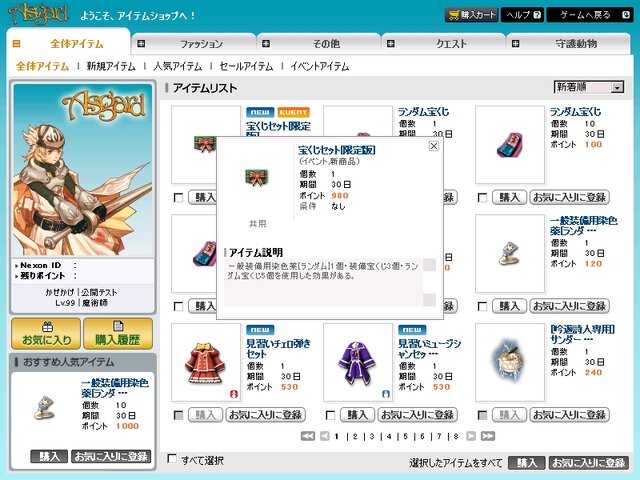Viewport: 640px width, 480px height.
Task: Open the イベントアイテム filter link
Action: (x=320, y=66)
